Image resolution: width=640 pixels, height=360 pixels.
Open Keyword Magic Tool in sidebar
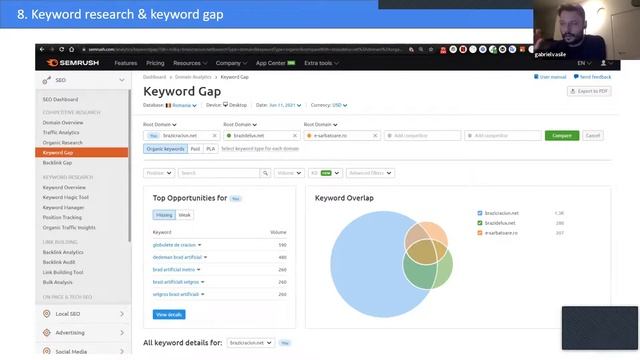[x=66, y=197]
